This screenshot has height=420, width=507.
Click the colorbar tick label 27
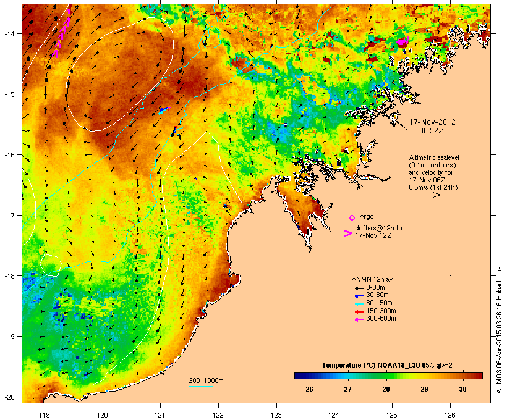point(347,389)
